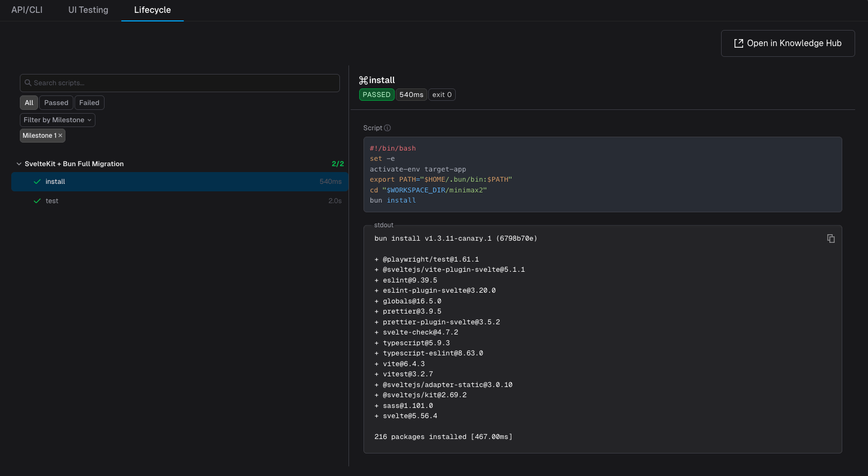The height and width of the screenshot is (476, 868).
Task: Filter scripts by Failed
Action: (89, 103)
